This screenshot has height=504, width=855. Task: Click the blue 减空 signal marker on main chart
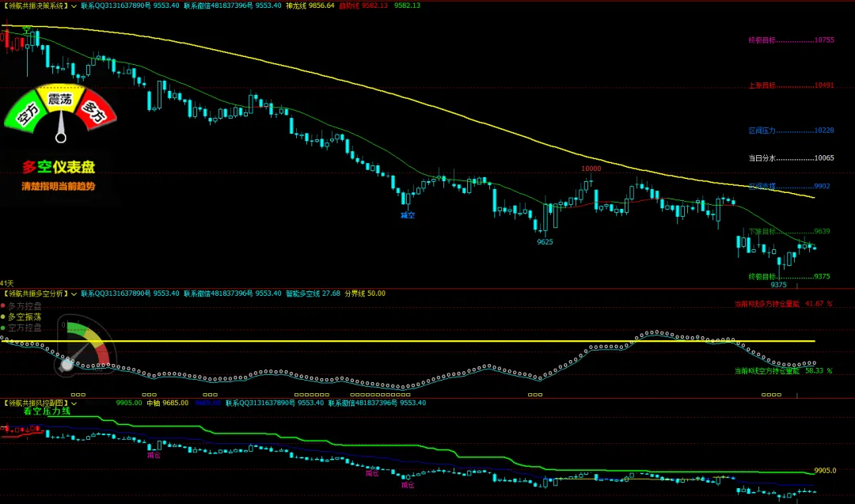click(408, 215)
